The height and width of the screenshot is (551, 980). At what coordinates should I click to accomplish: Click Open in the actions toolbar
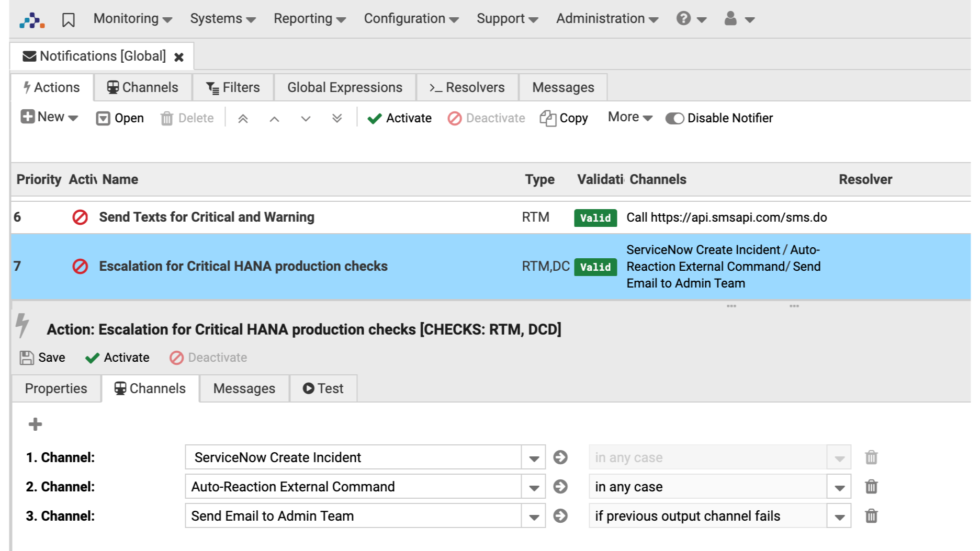[120, 118]
